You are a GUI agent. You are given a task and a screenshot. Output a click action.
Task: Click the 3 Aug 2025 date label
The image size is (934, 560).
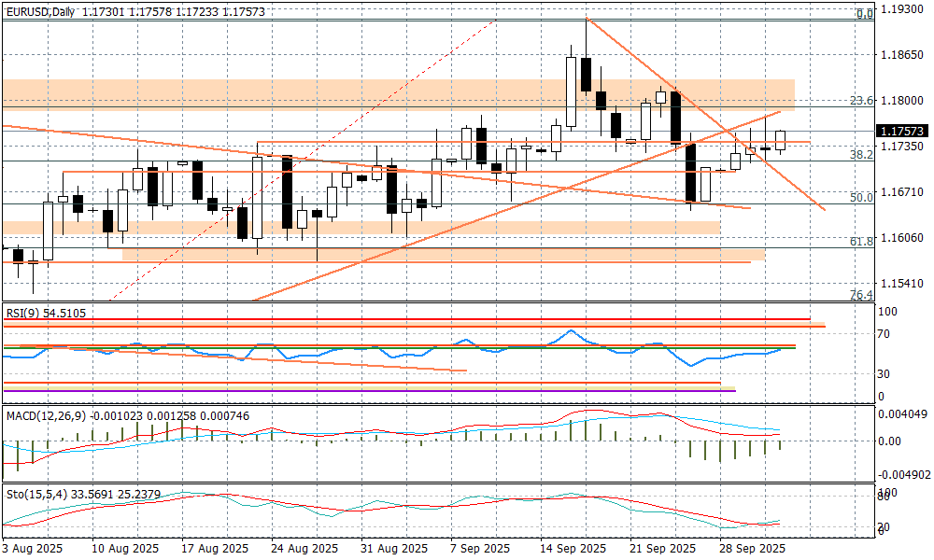click(33, 549)
